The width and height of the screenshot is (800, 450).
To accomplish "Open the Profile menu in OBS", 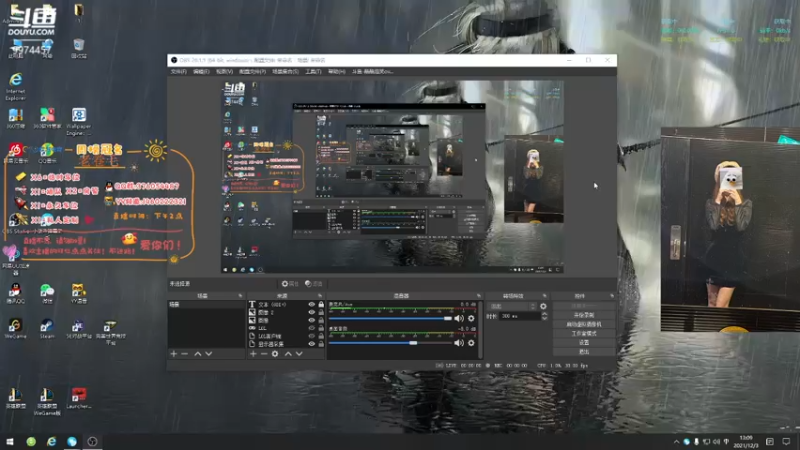I will (x=252, y=72).
